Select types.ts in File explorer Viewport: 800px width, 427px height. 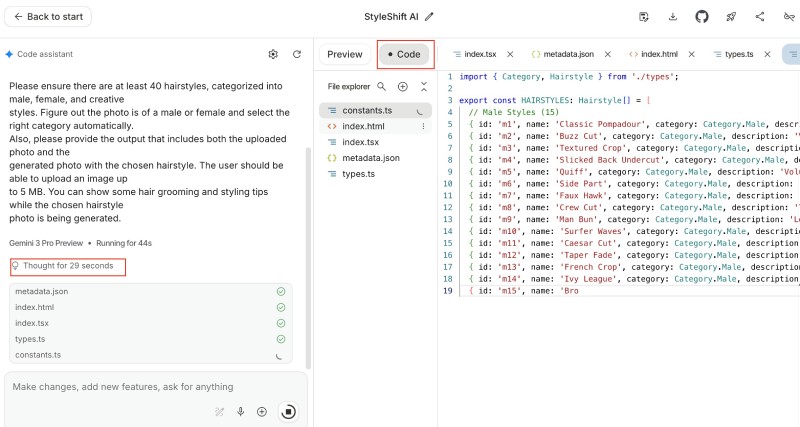point(376,173)
